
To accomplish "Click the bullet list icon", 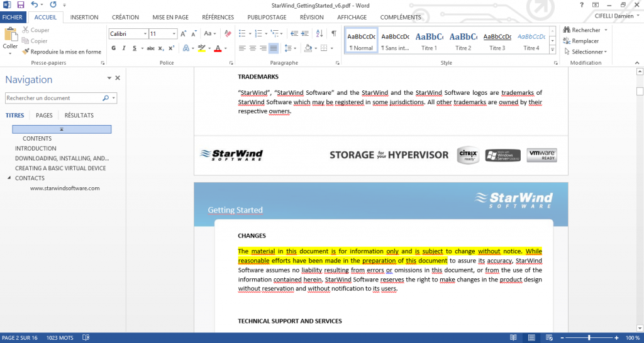I will [x=243, y=33].
